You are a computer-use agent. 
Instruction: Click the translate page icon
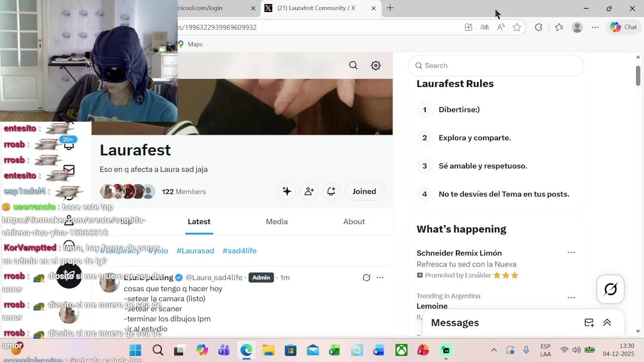tap(485, 27)
